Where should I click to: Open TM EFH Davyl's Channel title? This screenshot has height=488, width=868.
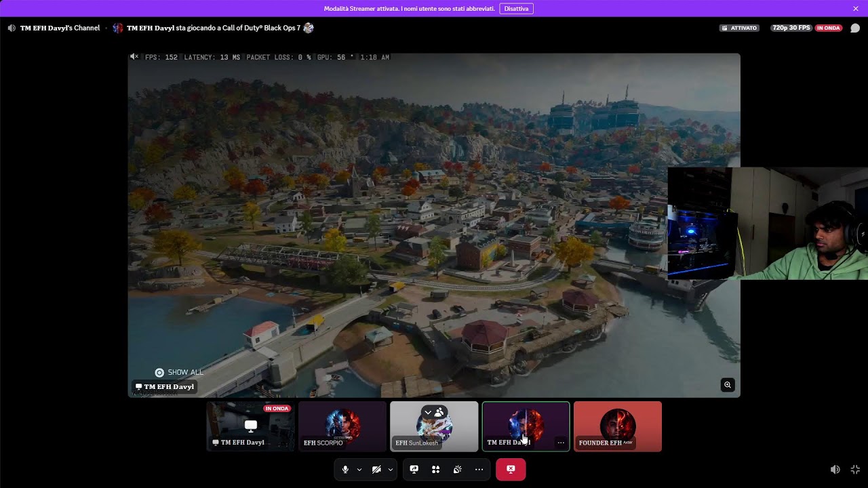click(60, 28)
